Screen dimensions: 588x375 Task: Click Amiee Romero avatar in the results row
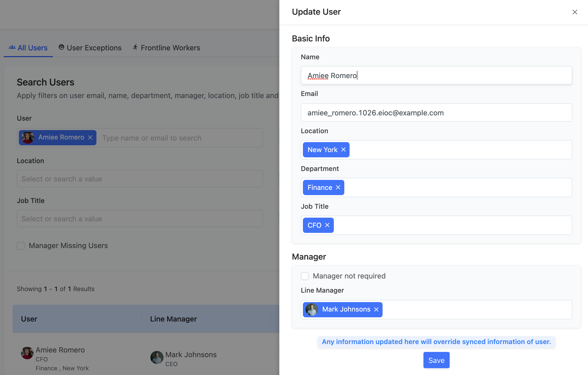point(27,353)
